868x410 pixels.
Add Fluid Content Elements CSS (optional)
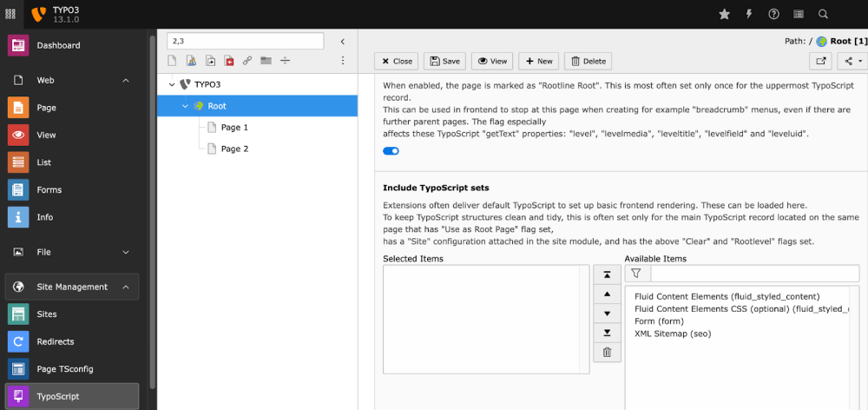(x=742, y=309)
